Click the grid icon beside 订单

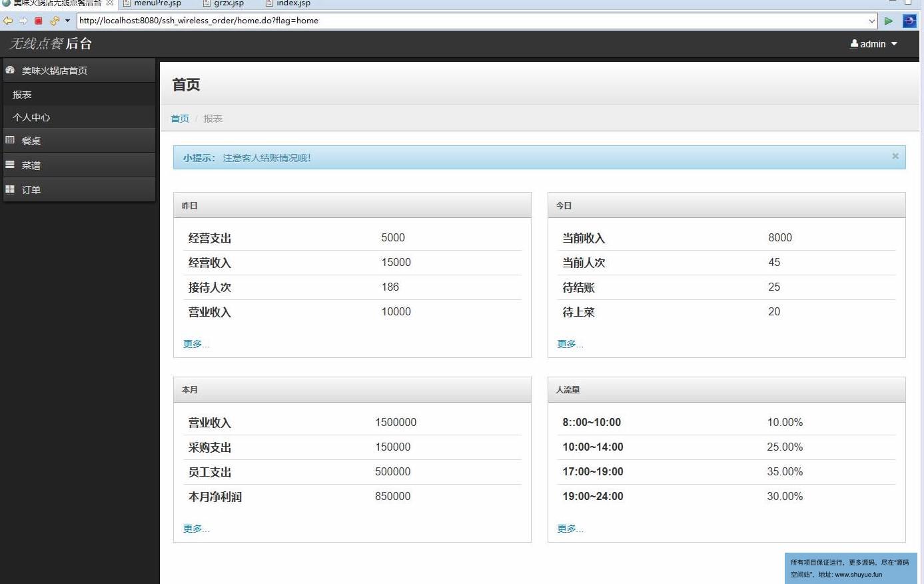pos(10,189)
